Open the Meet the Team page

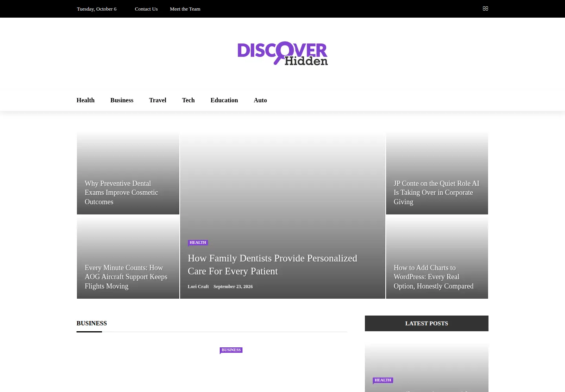click(x=185, y=9)
